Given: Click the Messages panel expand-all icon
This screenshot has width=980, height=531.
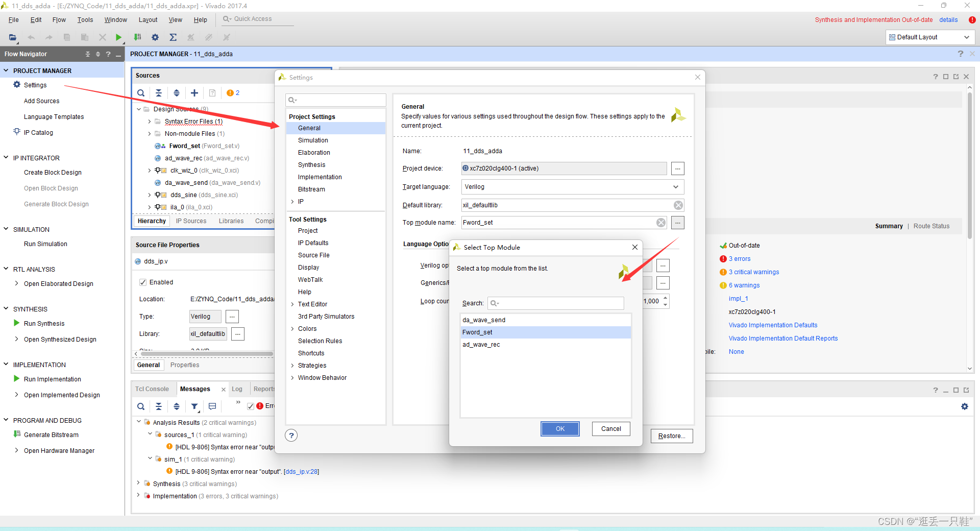Looking at the screenshot, I should [177, 406].
